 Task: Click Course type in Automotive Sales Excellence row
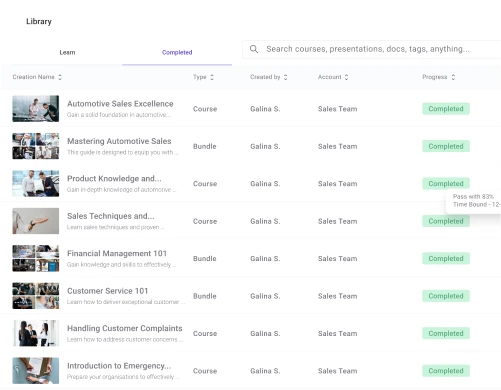(205, 109)
